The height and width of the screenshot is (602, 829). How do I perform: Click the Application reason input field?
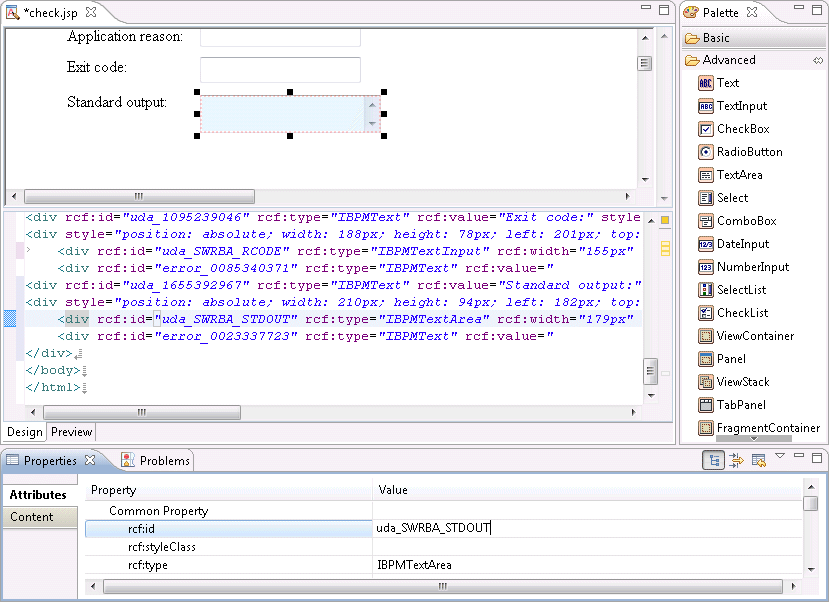coord(280,38)
